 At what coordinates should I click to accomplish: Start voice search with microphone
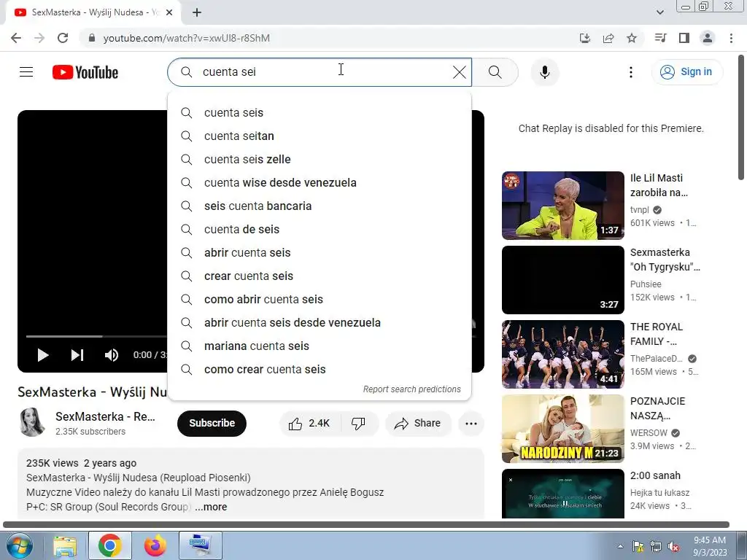click(544, 72)
